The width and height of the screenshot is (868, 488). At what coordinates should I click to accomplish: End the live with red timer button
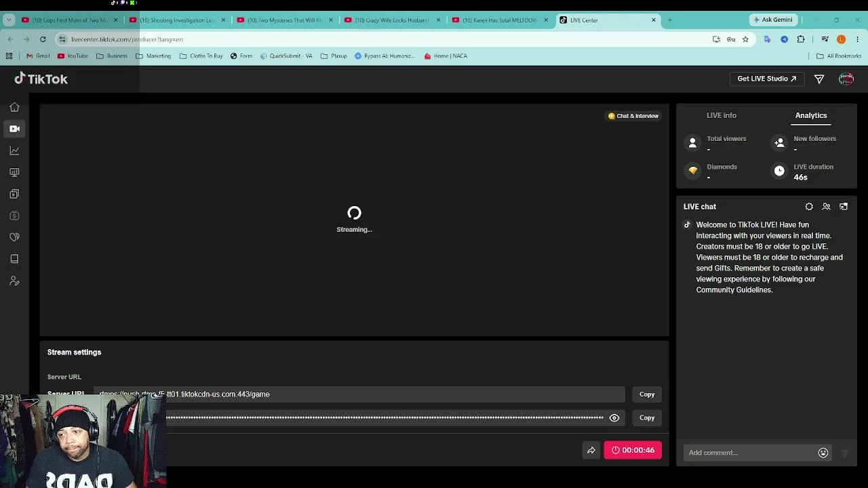point(633,450)
